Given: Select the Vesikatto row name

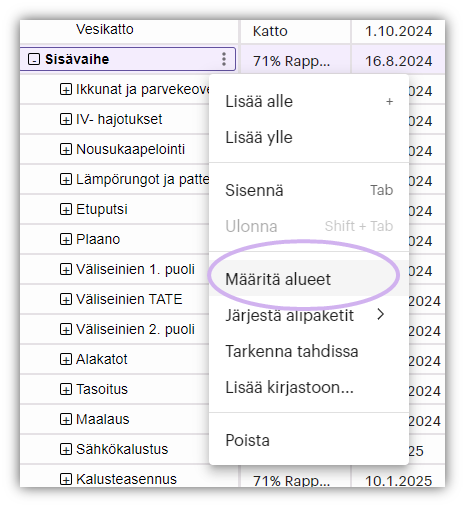Looking at the screenshot, I should click(x=105, y=29).
